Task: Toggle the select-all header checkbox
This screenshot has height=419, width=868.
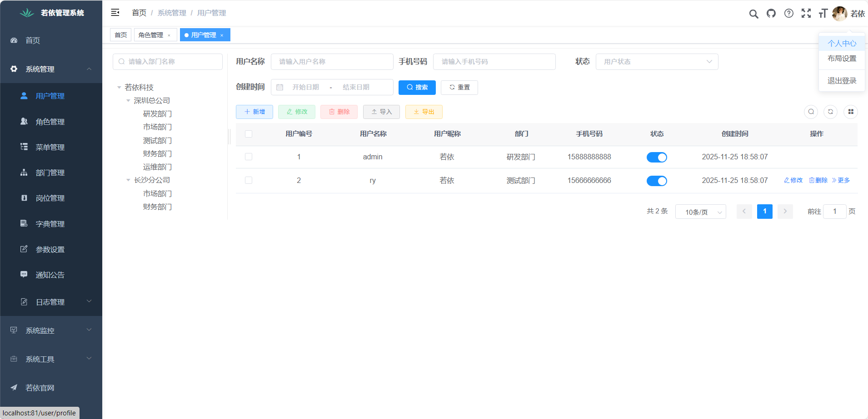Action: tap(249, 134)
